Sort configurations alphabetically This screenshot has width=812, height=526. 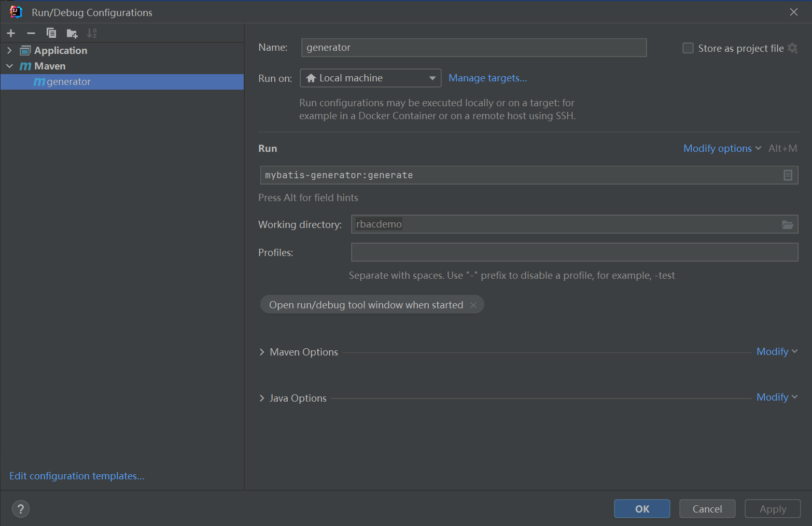coord(92,33)
